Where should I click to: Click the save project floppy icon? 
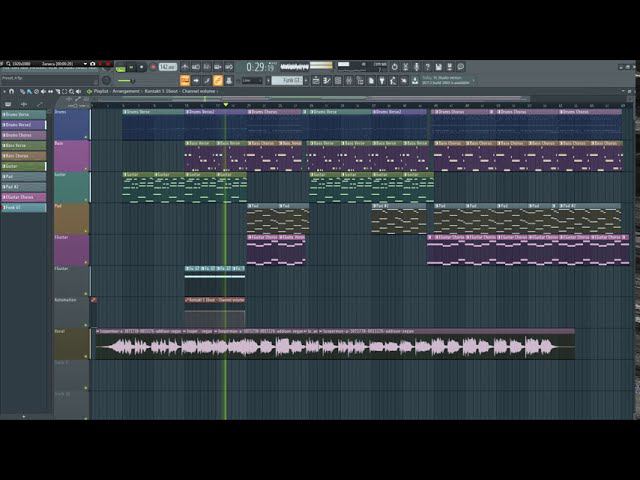(x=438, y=67)
